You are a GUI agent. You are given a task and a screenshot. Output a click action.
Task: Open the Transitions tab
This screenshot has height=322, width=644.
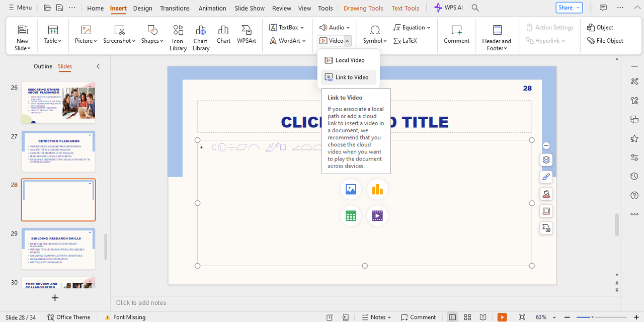175,8
